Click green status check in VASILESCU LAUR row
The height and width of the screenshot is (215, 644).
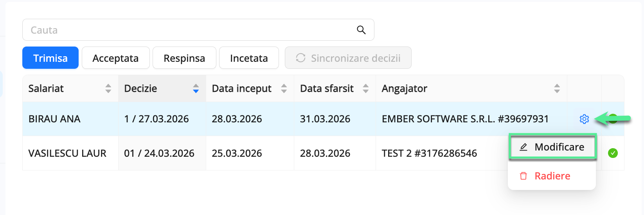(x=613, y=153)
